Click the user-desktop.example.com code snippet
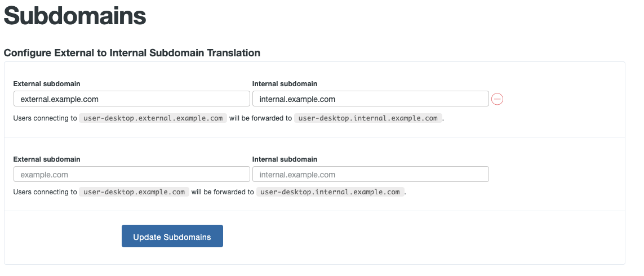Screen dimensions: 644x276 coord(134,192)
